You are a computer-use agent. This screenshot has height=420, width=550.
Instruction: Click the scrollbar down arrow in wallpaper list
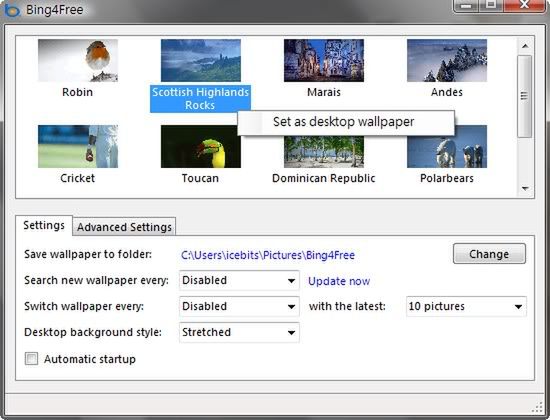pyautogui.click(x=525, y=189)
